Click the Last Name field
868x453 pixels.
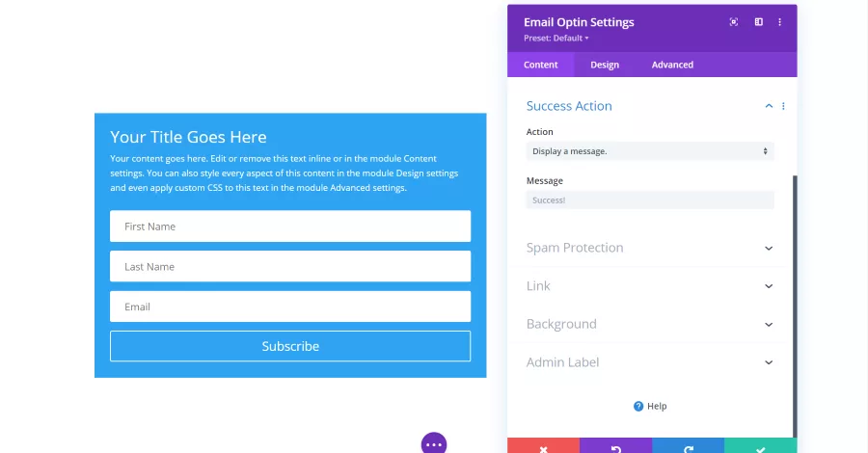click(290, 267)
